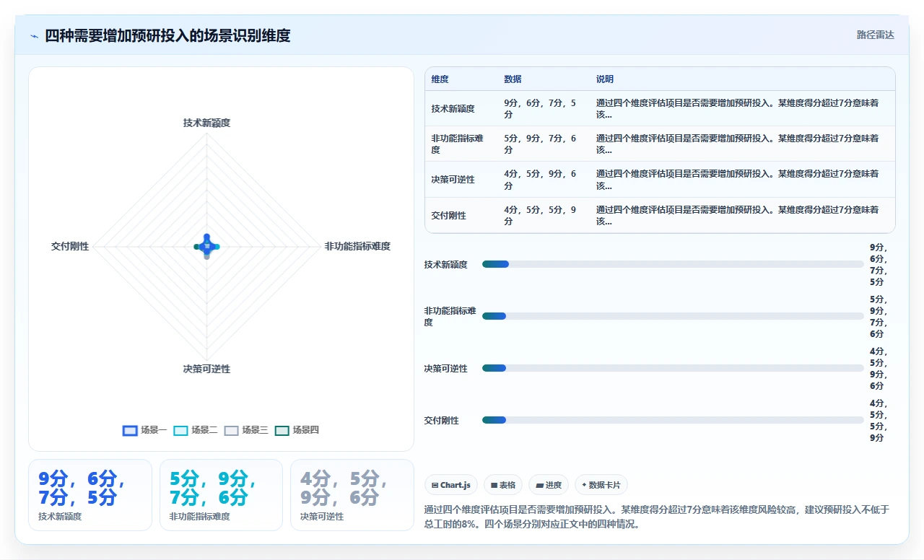Click radar axis label 非功能指标难度
Image resolution: width=924 pixels, height=560 pixels.
click(357, 246)
